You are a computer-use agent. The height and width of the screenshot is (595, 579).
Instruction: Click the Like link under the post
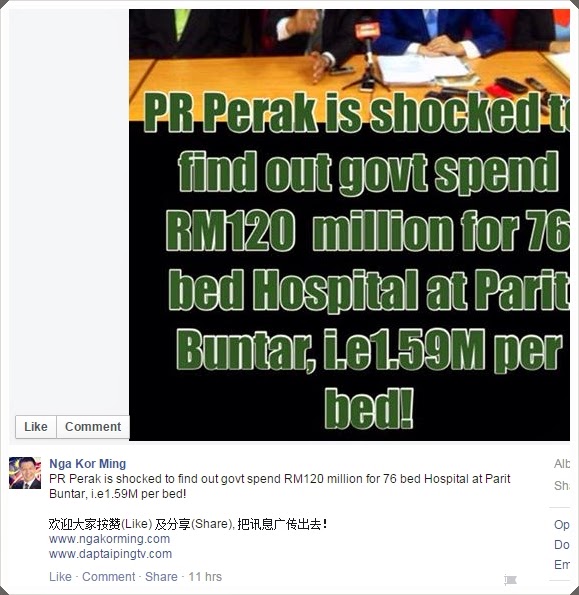[x=60, y=577]
